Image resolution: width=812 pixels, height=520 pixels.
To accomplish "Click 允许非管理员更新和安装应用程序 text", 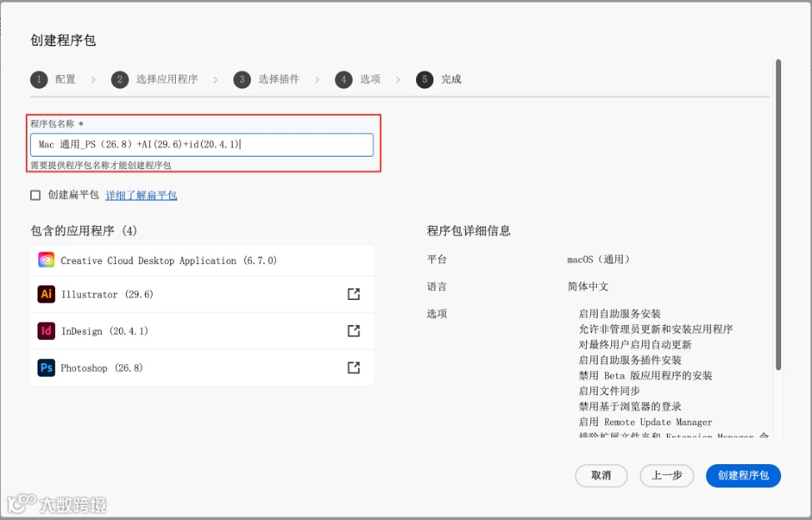I will [655, 329].
